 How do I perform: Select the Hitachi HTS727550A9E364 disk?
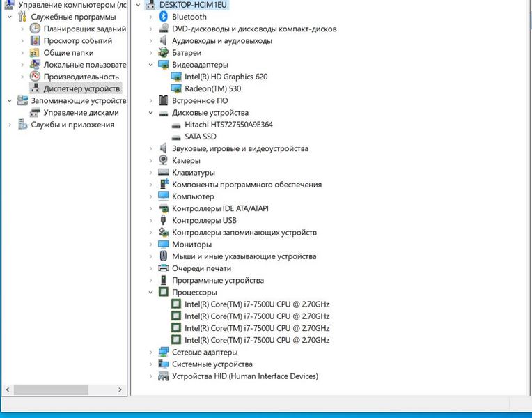pos(228,125)
